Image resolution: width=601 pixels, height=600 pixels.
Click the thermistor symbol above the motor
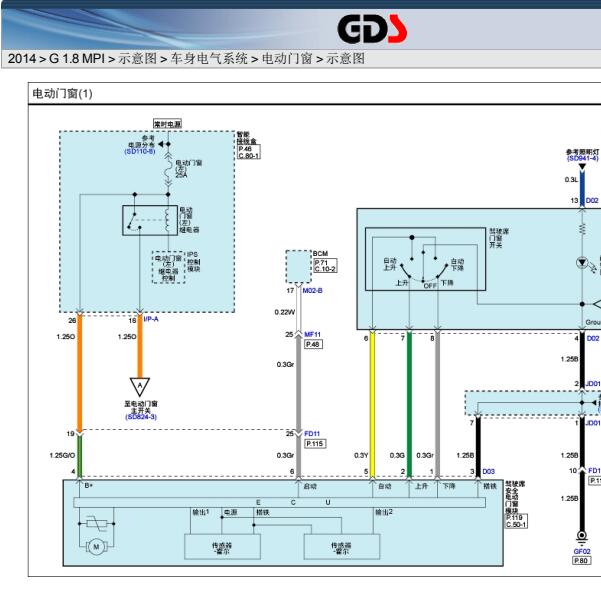(96, 523)
